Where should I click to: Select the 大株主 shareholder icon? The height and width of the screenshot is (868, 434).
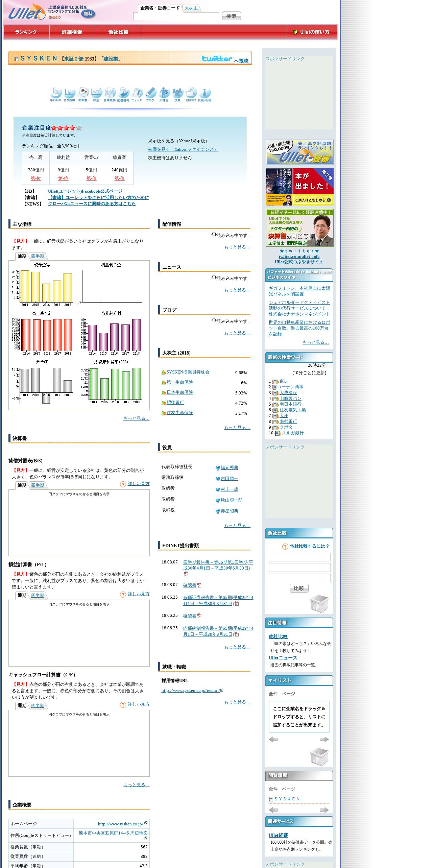tap(164, 94)
